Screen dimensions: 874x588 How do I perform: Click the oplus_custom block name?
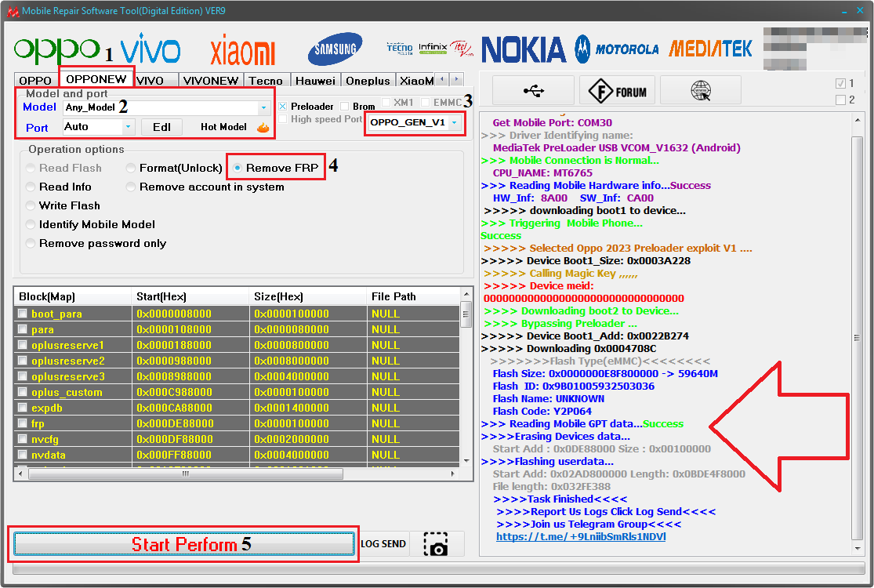tap(67, 392)
